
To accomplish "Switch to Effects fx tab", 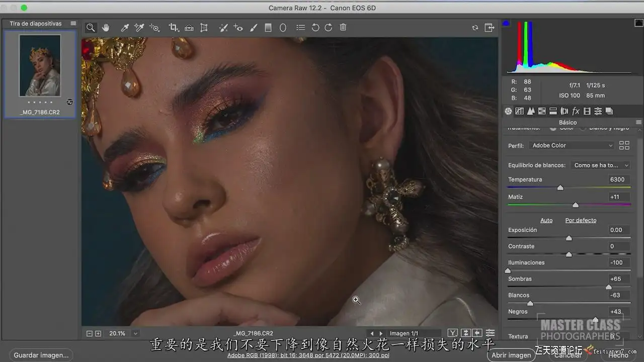I will tap(576, 111).
